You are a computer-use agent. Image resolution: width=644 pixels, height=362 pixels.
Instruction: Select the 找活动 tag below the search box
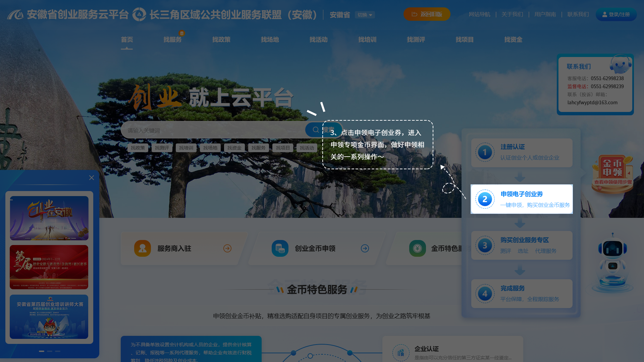[x=307, y=148]
